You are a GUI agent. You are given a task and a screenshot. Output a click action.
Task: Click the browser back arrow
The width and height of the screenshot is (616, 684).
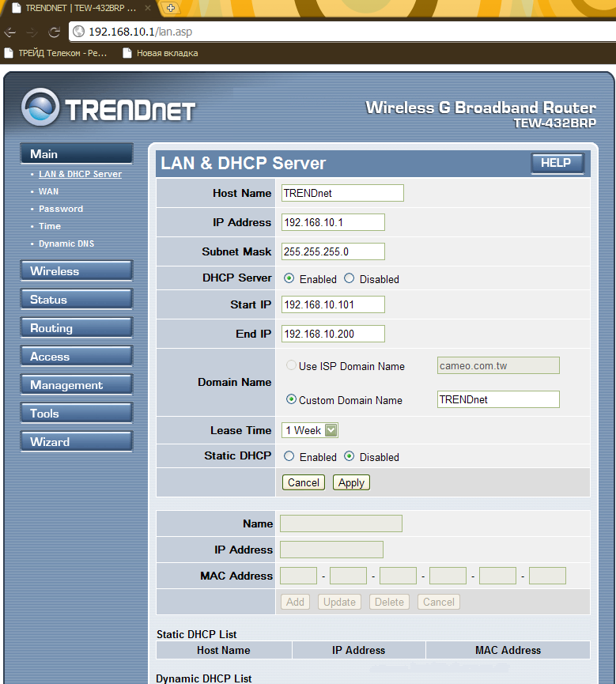(9, 32)
